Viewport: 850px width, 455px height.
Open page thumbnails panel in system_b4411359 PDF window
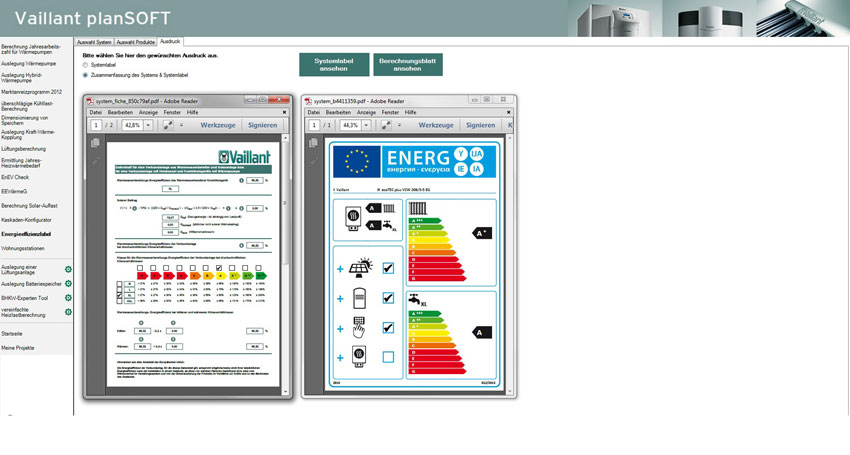coord(313,143)
